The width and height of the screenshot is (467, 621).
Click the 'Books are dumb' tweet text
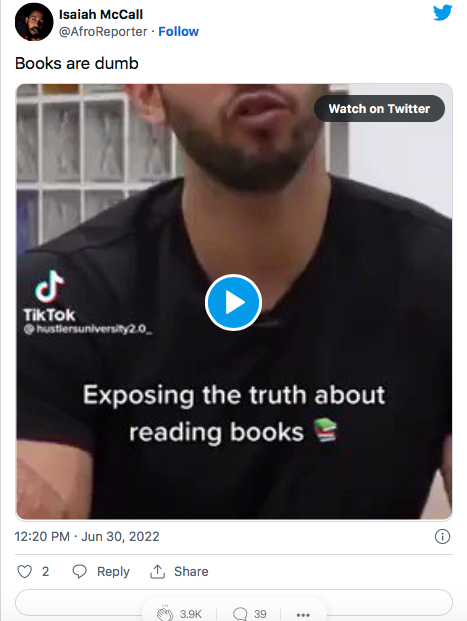pyautogui.click(x=77, y=63)
